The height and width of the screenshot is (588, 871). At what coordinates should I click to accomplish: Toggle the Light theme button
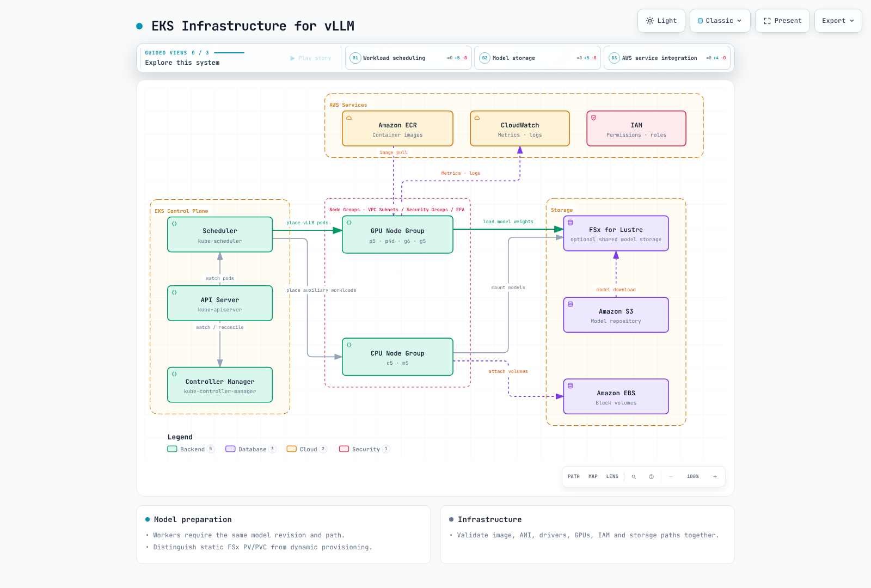click(x=661, y=21)
